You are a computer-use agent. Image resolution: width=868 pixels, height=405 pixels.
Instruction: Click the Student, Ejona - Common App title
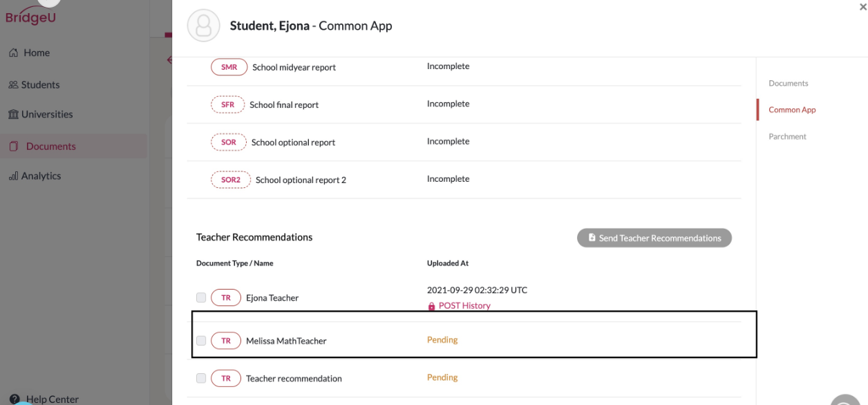point(311,26)
